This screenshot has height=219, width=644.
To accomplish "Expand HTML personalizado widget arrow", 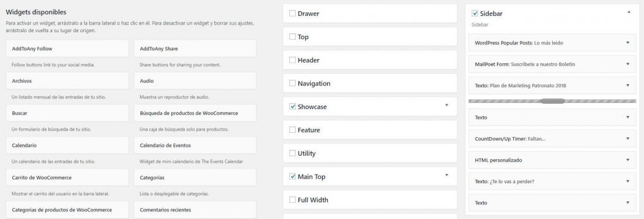I will (x=628, y=160).
